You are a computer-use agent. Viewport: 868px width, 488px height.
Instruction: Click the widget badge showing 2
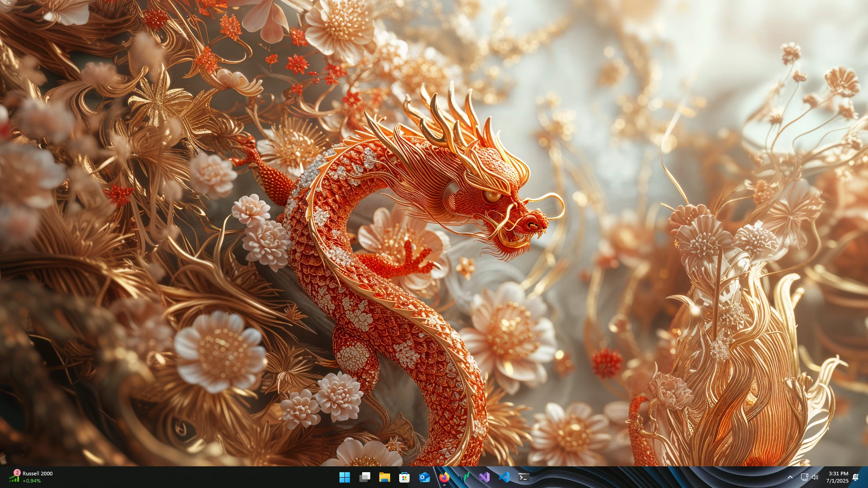pos(17,473)
